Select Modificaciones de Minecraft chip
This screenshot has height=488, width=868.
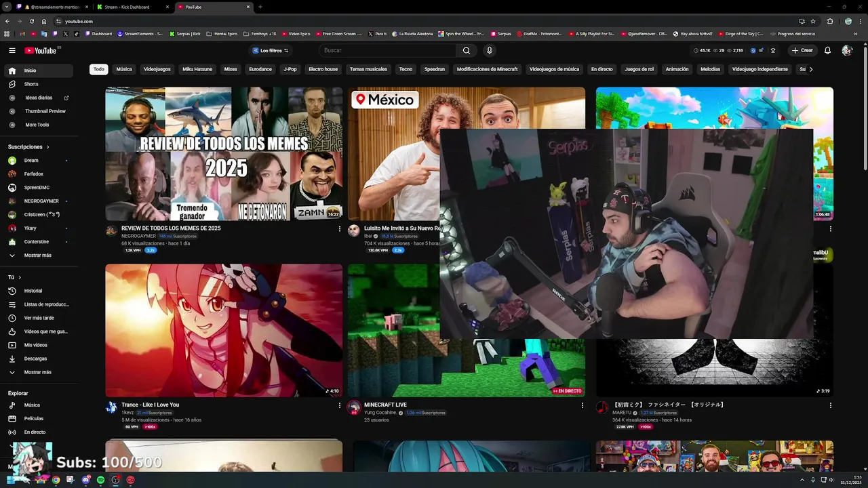(x=487, y=69)
